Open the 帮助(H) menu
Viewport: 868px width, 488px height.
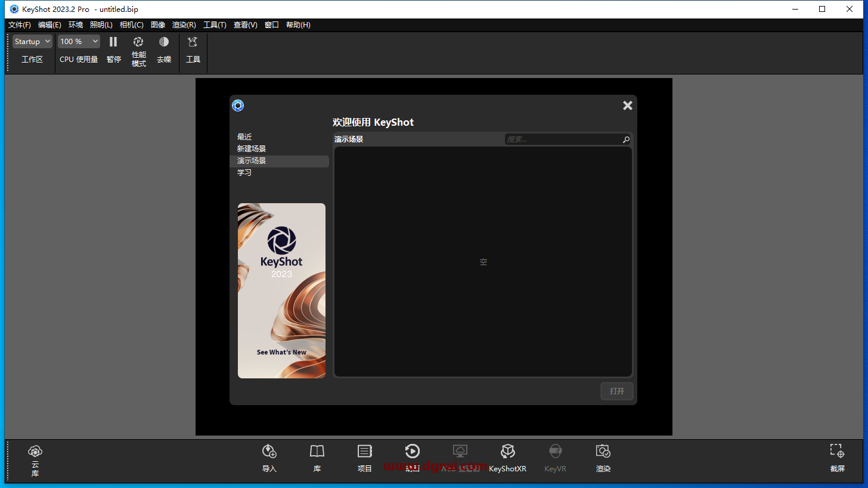click(298, 25)
